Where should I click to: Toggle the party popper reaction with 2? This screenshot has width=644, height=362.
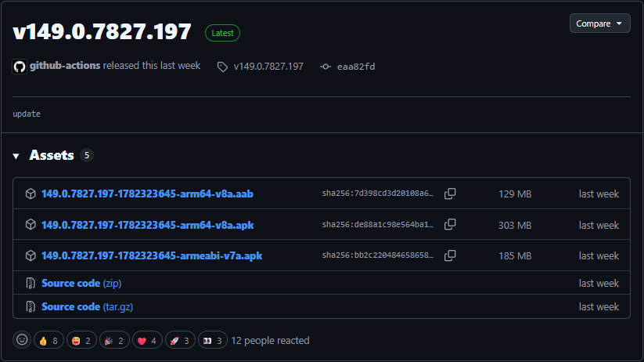(114, 340)
